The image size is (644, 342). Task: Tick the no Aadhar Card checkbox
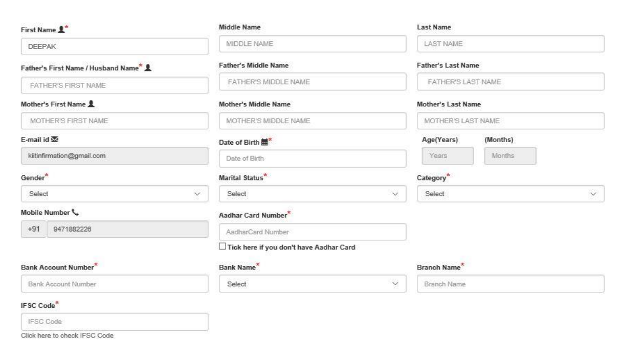pos(221,247)
